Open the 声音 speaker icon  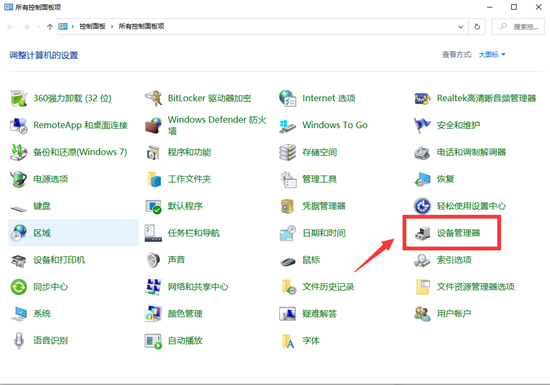pyautogui.click(x=154, y=260)
